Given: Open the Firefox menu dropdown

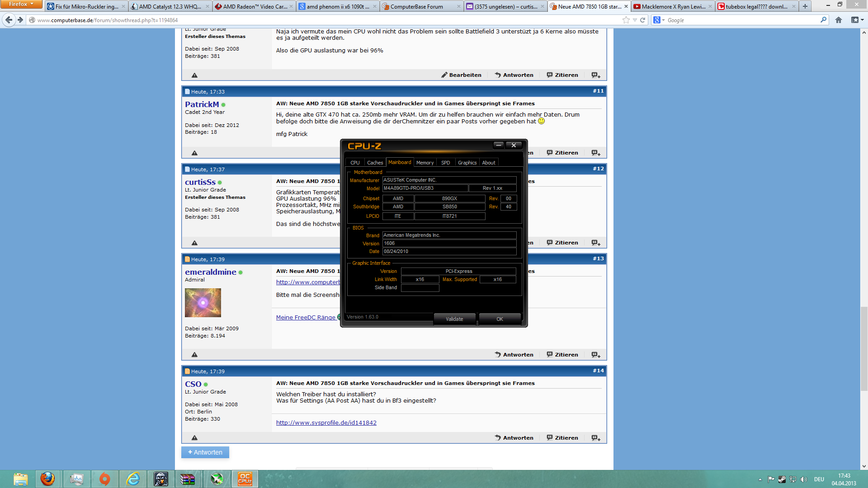Looking at the screenshot, I should pyautogui.click(x=21, y=4).
